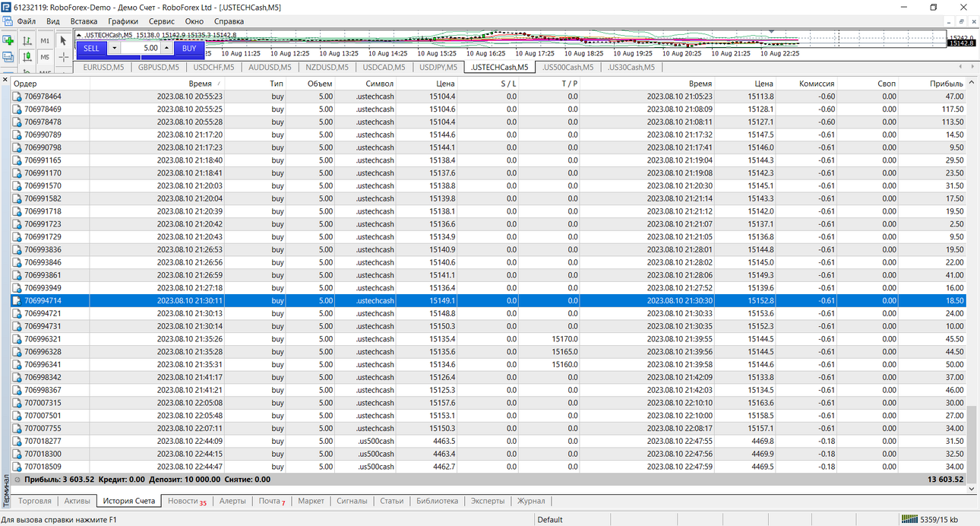Image resolution: width=980 pixels, height=526 pixels.
Task: Sort by the Тип column header
Action: pyautogui.click(x=277, y=84)
